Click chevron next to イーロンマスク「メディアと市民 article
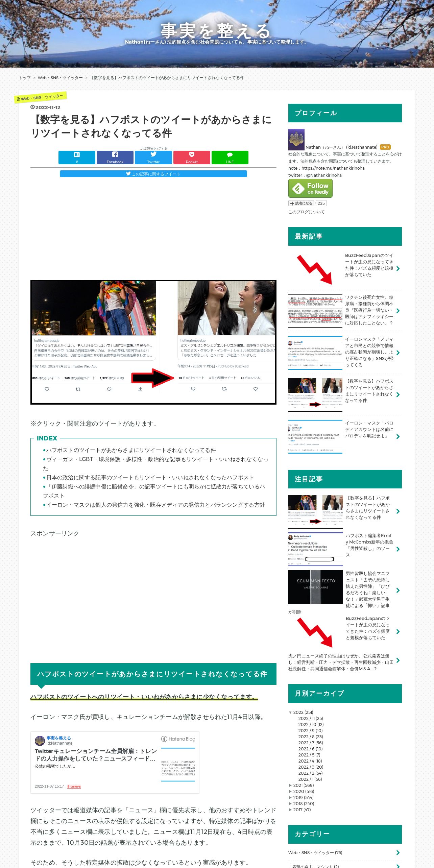434x868 pixels. (398, 353)
